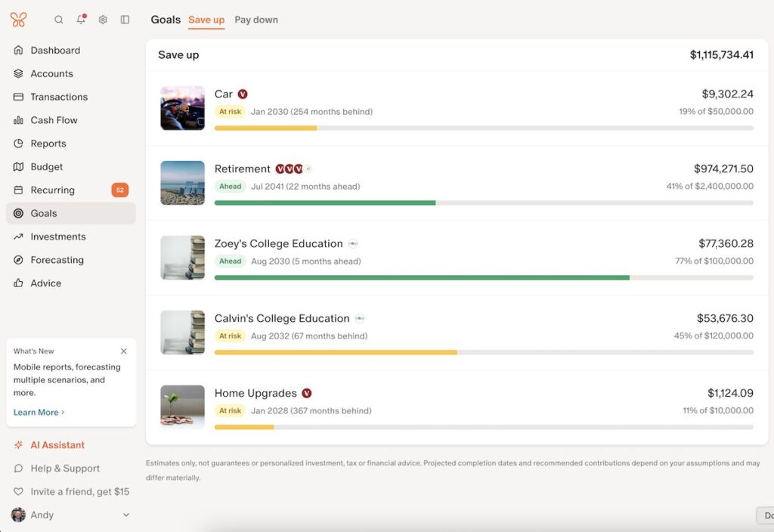Click account icon beside Calvin's College Education
Screen dimensions: 774x532
click(360, 318)
